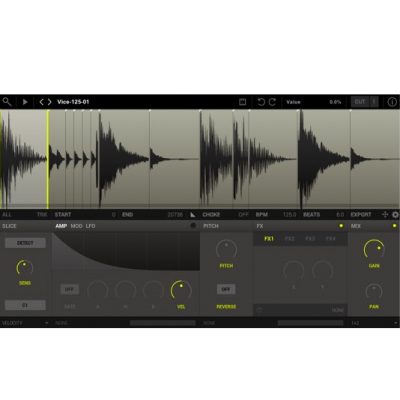Play the Vice-125-01 loop
This screenshot has height=400, width=400.
(25, 102)
